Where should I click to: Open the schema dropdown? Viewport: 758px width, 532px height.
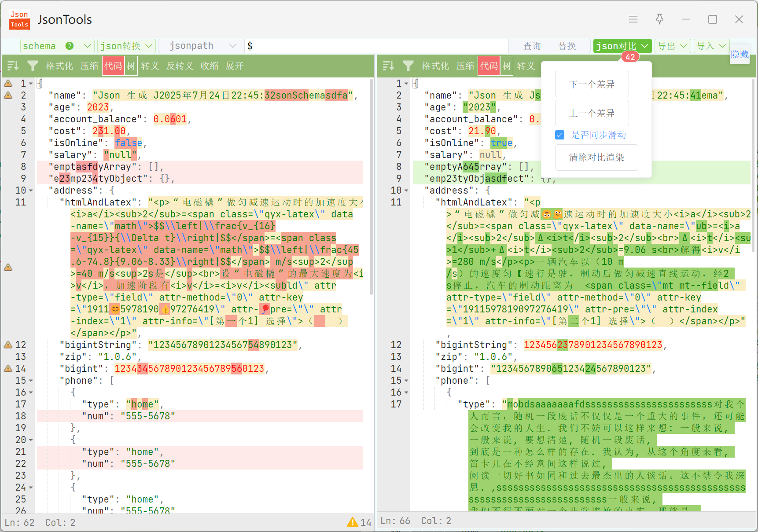pos(57,46)
